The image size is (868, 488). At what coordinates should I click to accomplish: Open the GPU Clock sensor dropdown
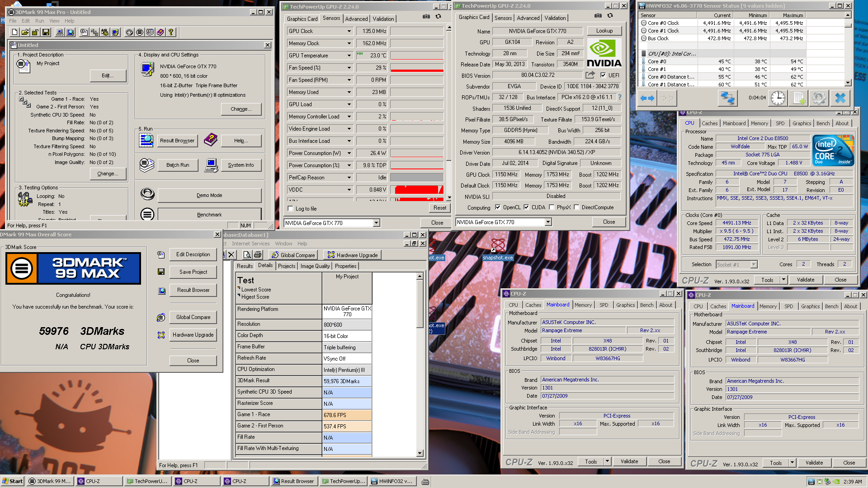(349, 31)
